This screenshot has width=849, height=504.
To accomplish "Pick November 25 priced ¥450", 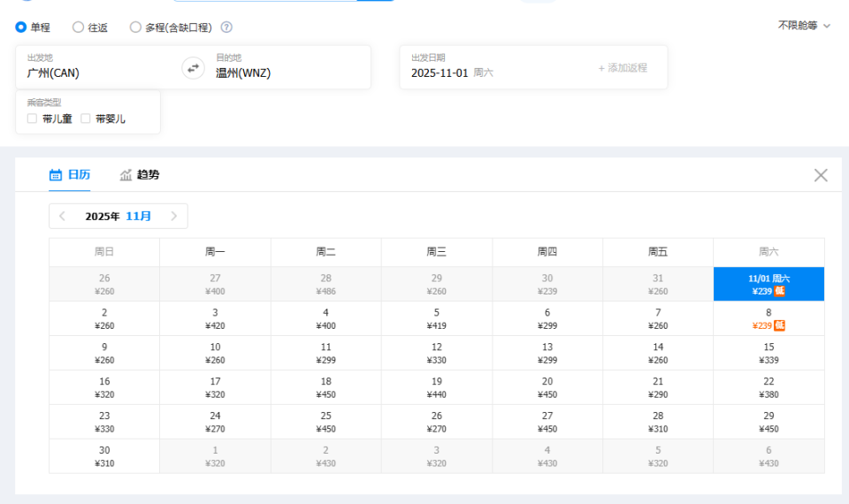I will 326,422.
